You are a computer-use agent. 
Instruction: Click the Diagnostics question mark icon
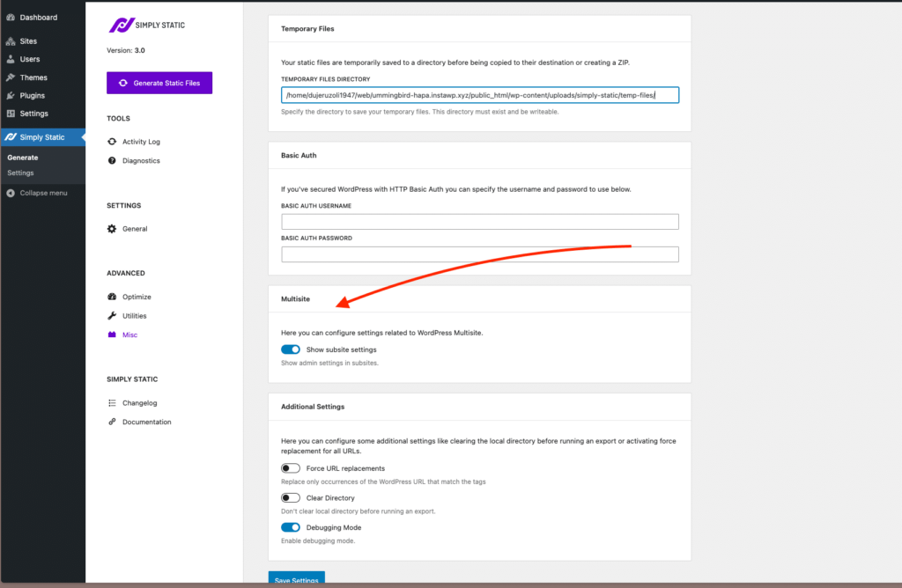tap(112, 160)
